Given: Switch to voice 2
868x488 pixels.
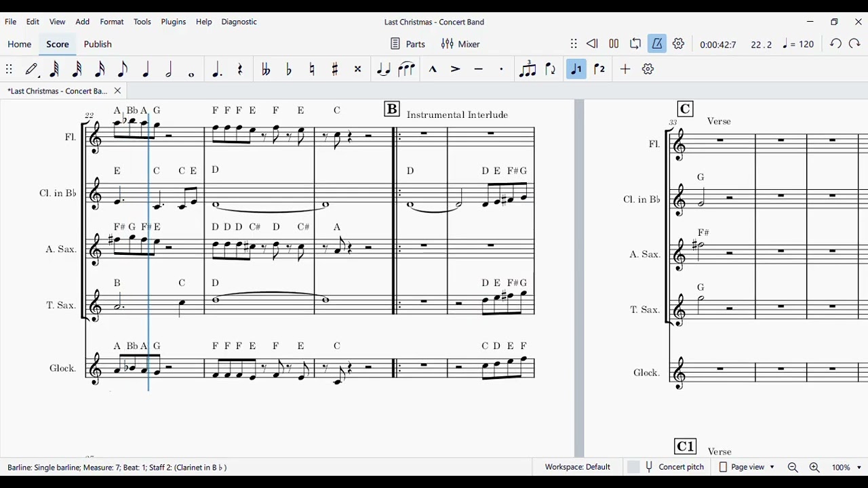Looking at the screenshot, I should pyautogui.click(x=599, y=69).
